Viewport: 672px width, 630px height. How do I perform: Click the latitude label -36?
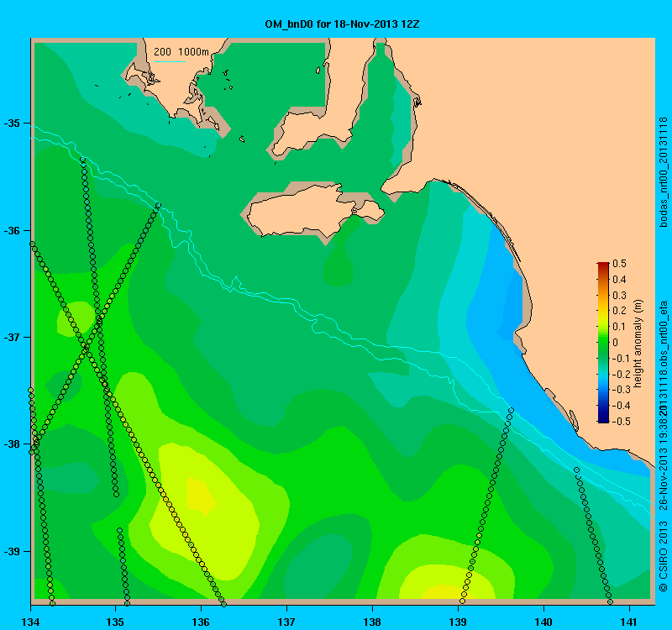point(12,230)
